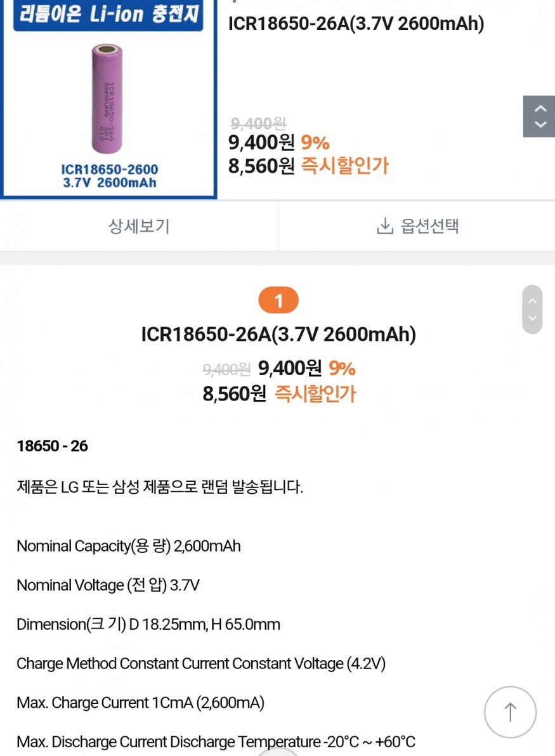Click the 18650 - 26 bold heading
555x756 pixels.
click(x=53, y=446)
